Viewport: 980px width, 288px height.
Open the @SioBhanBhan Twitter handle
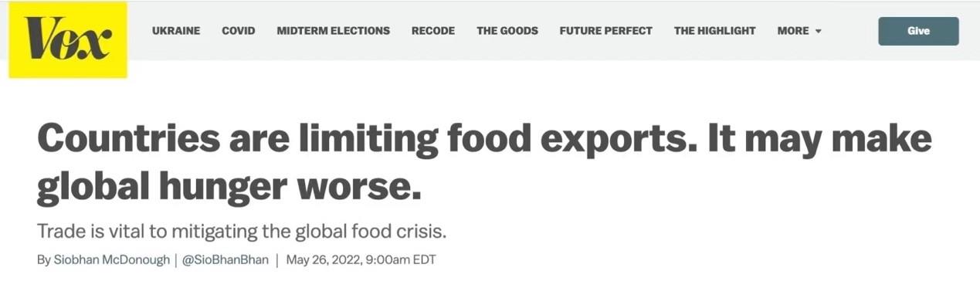pos(225,259)
